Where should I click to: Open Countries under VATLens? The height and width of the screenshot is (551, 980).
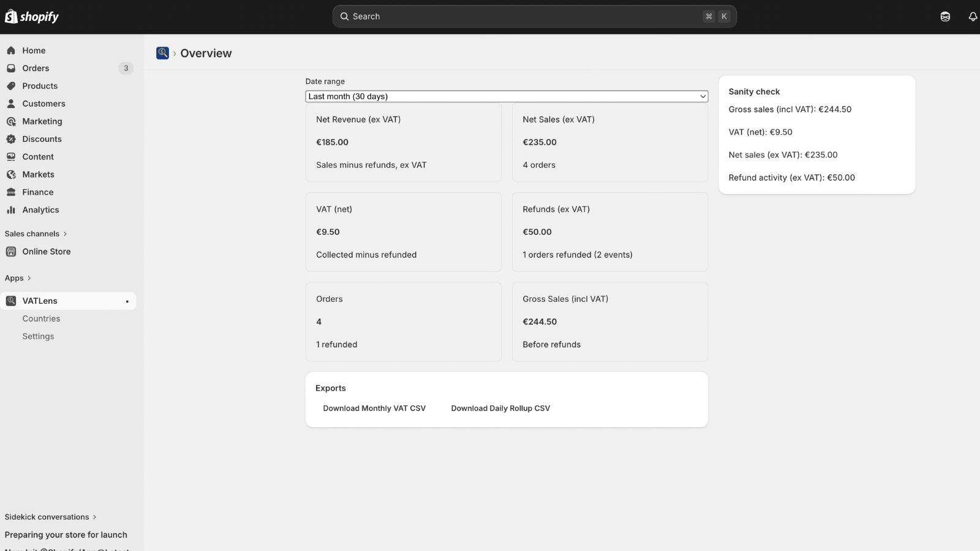[x=41, y=319]
